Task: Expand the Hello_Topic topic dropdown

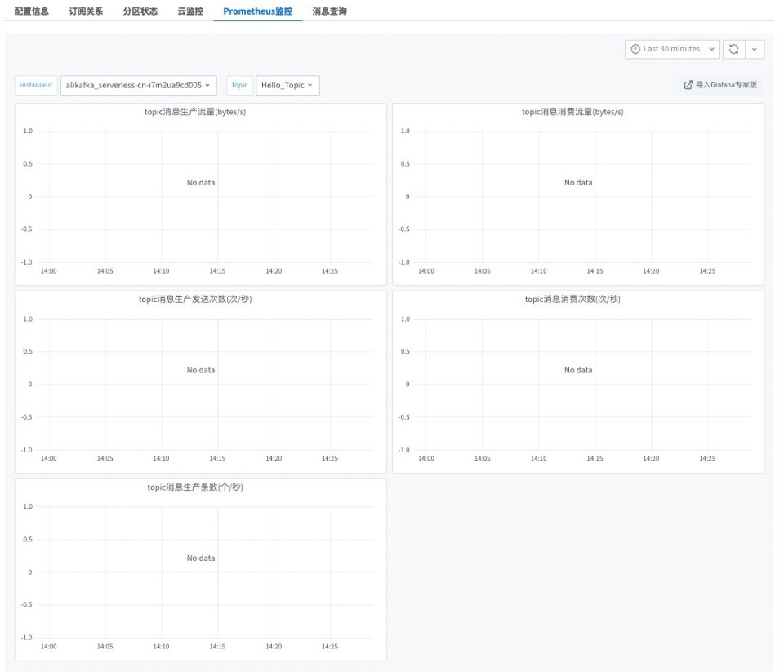Action: tap(287, 85)
